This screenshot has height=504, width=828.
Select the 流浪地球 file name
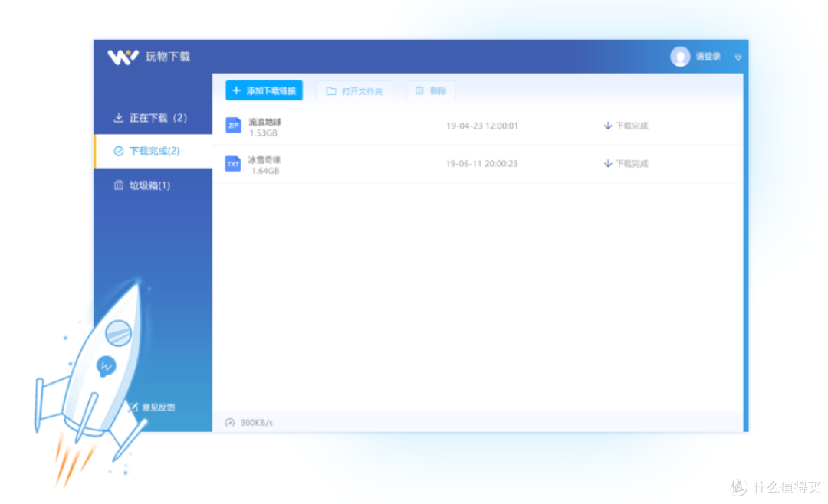point(265,122)
